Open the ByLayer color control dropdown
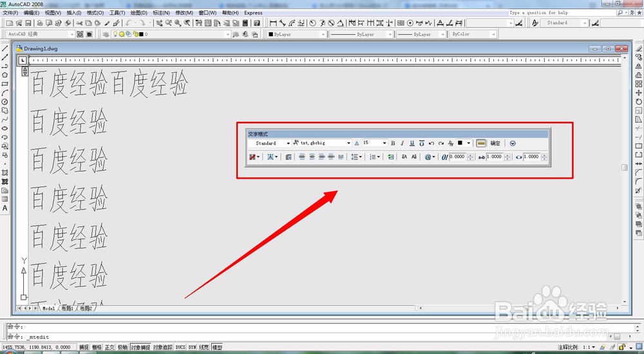This screenshot has width=644, height=354. (296, 34)
